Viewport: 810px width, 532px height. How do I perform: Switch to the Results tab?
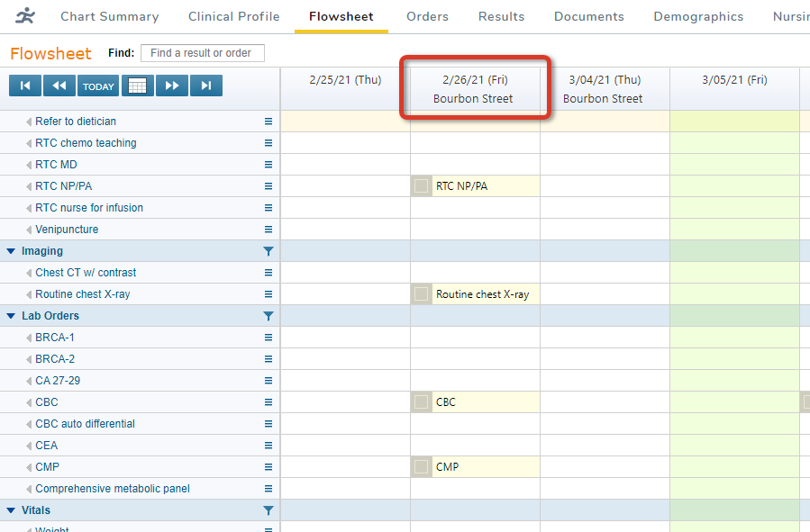pos(501,16)
